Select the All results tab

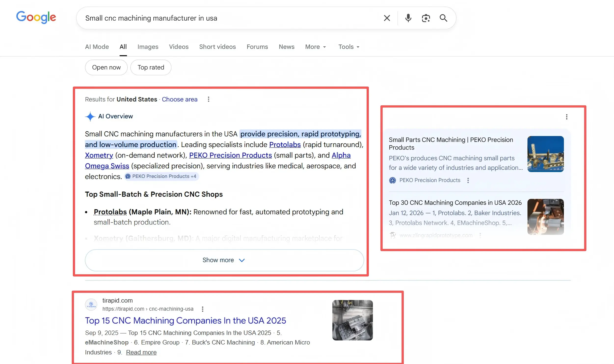[123, 47]
